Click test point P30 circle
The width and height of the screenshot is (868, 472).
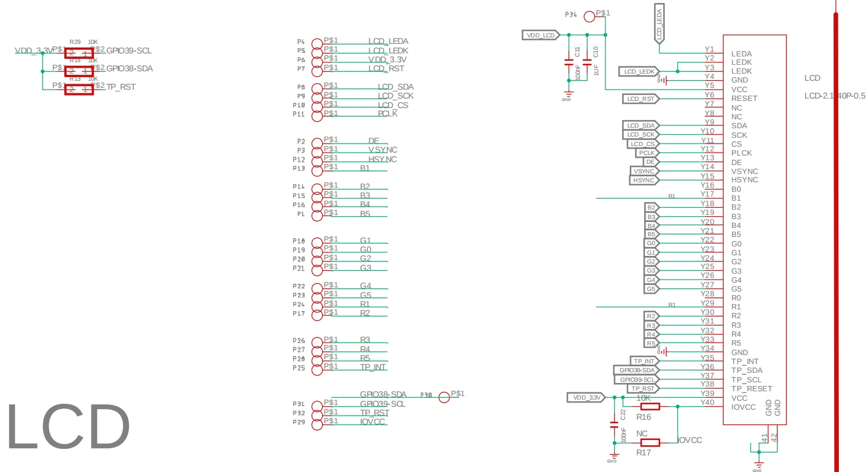point(444,397)
